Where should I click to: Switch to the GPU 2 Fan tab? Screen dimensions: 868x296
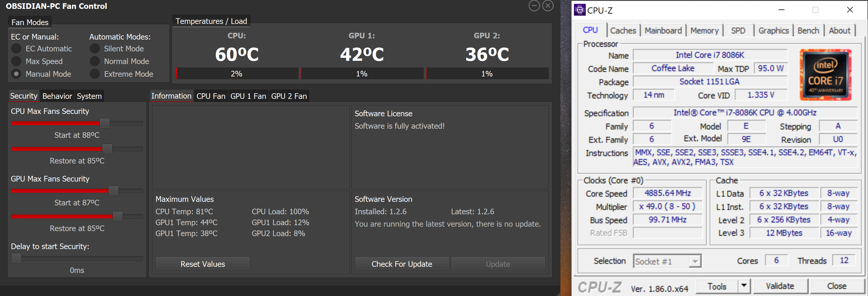pos(289,96)
